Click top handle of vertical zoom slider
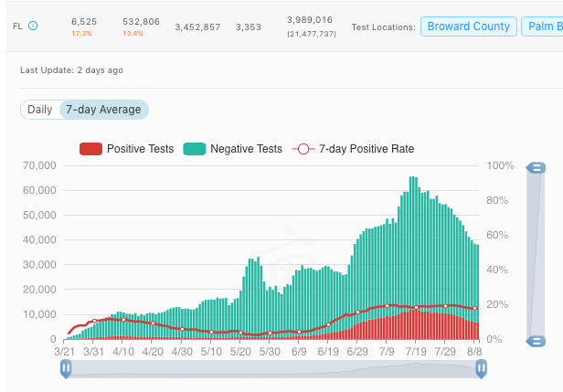This screenshot has width=563, height=392. [x=536, y=167]
